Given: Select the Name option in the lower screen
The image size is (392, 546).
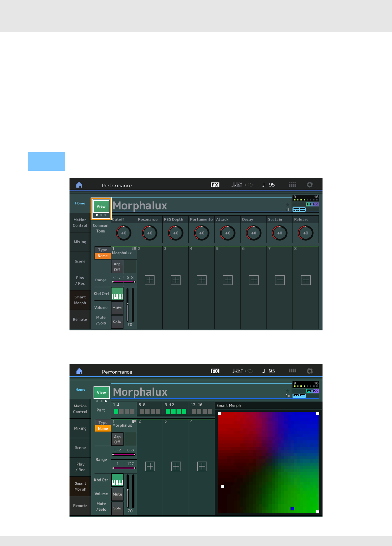Looking at the screenshot, I should point(103,429).
